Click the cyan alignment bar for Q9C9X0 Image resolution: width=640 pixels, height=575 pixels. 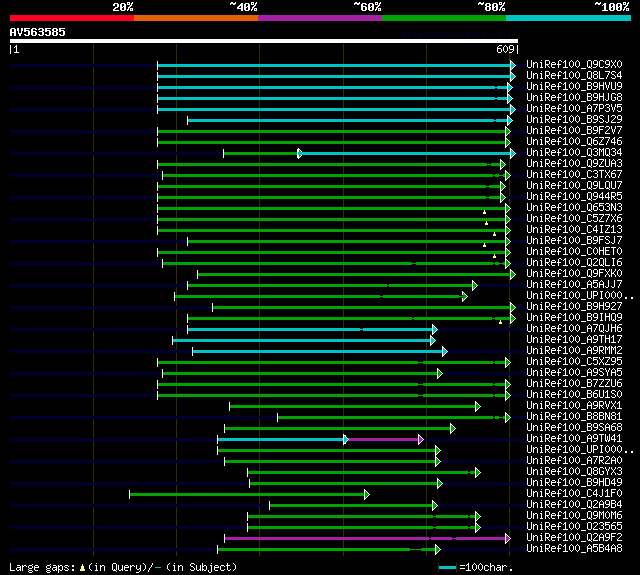[x=334, y=65]
